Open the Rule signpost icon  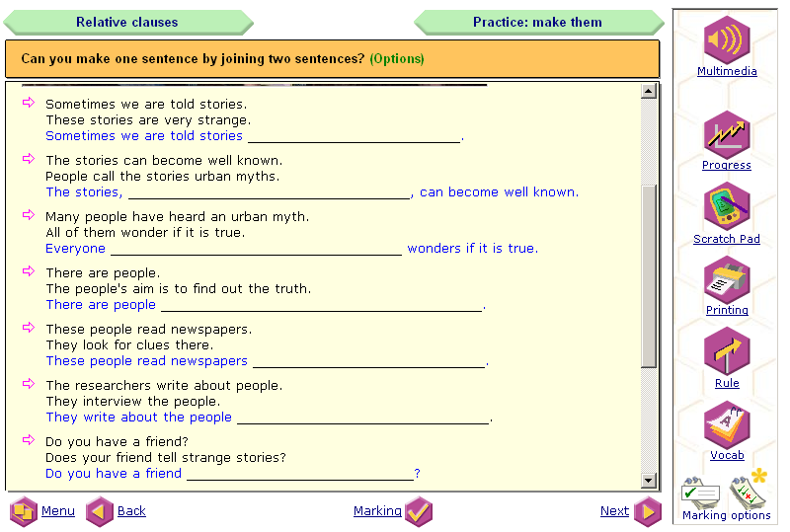(x=727, y=351)
